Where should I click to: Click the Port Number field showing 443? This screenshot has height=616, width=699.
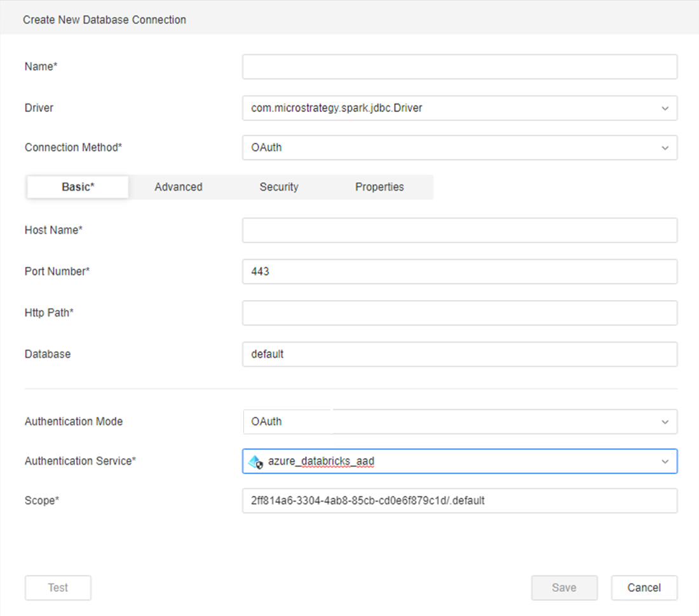459,271
